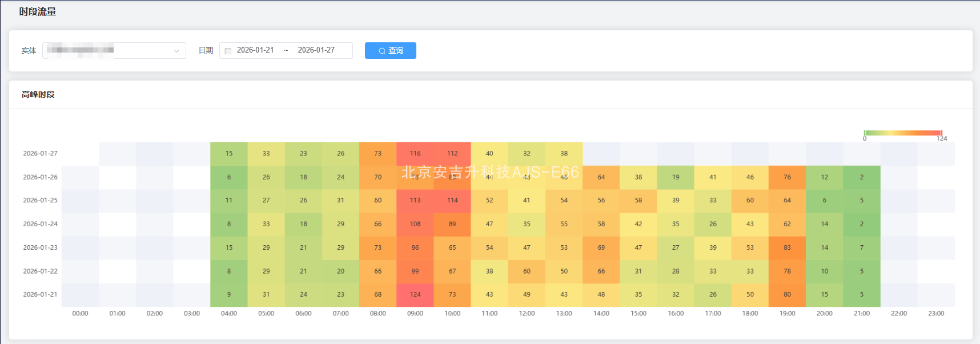This screenshot has width=980, height=344.
Task: Select the 108 cell on 2026-01-24
Action: (x=415, y=224)
